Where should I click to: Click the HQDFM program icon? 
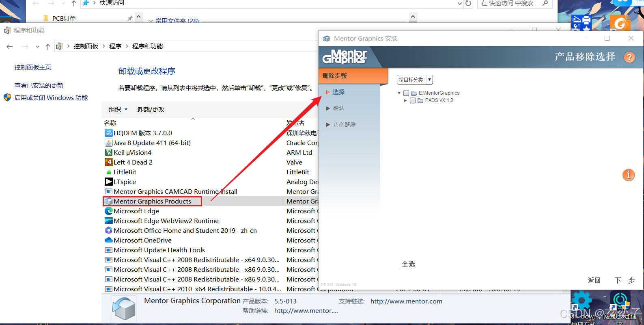coord(108,133)
